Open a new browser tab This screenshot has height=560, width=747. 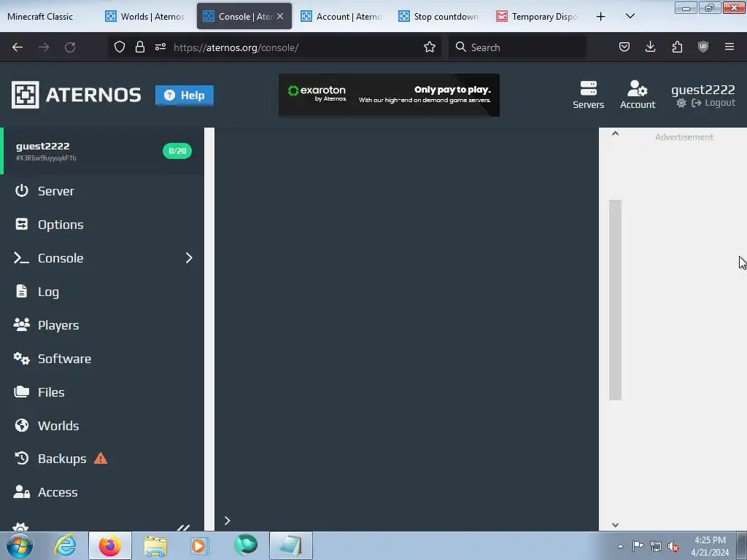click(601, 16)
